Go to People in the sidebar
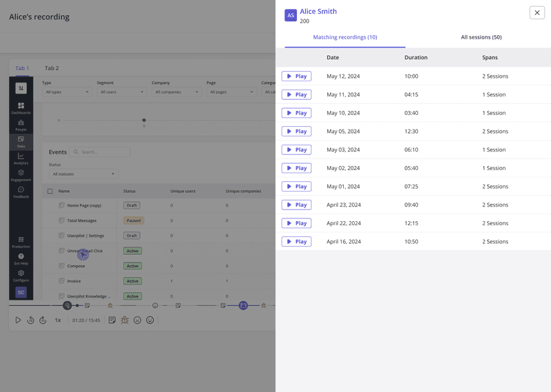 (x=21, y=125)
